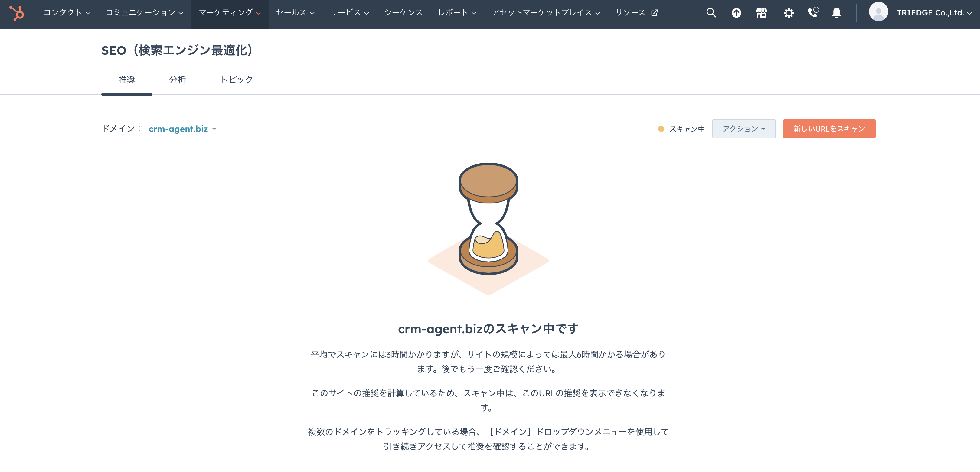
Task: Click the calling phone icon
Action: point(813,13)
